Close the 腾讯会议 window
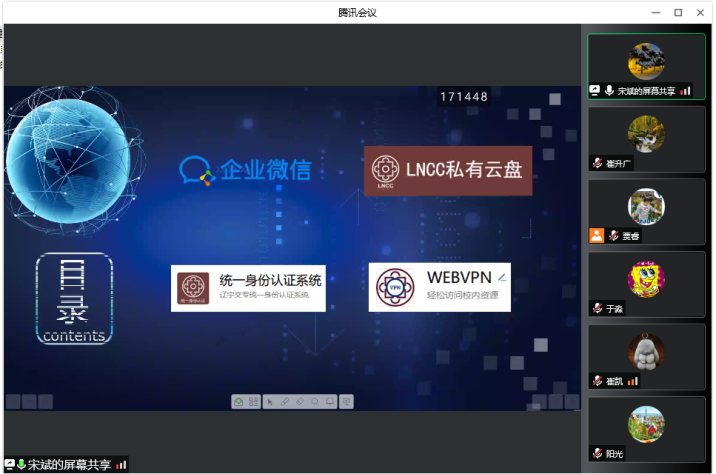 (700, 13)
